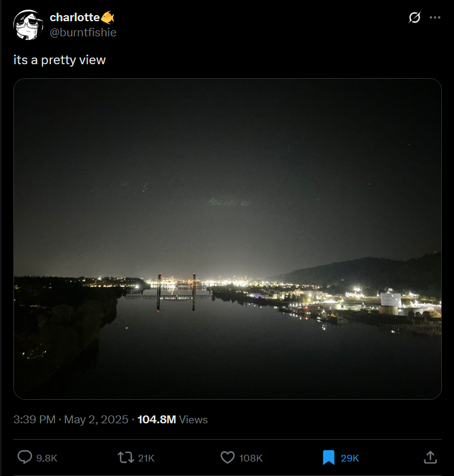Click the reply speech bubble icon

click(25, 457)
